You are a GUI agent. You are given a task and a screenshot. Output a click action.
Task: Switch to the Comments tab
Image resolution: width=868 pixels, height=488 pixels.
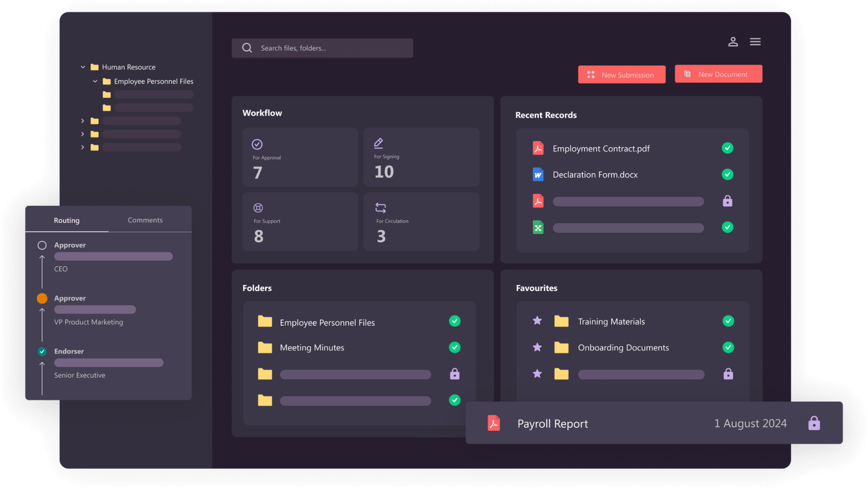point(145,219)
